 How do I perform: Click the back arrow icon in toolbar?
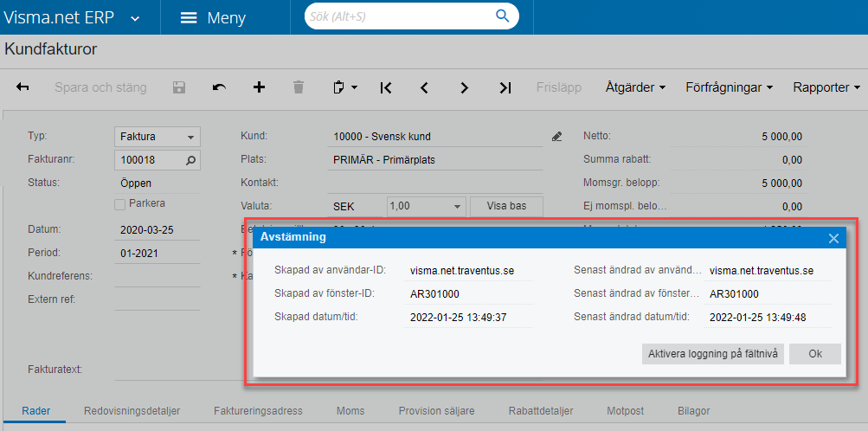point(23,87)
